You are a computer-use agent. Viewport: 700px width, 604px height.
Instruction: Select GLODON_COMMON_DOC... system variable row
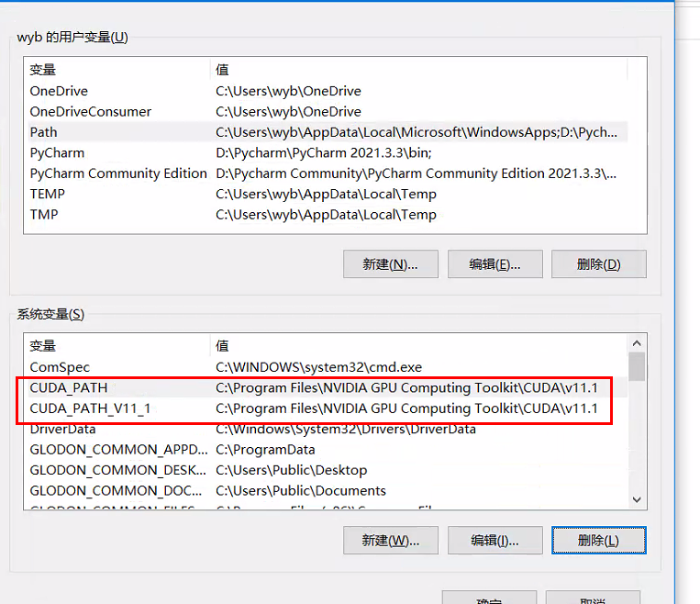pos(328,490)
